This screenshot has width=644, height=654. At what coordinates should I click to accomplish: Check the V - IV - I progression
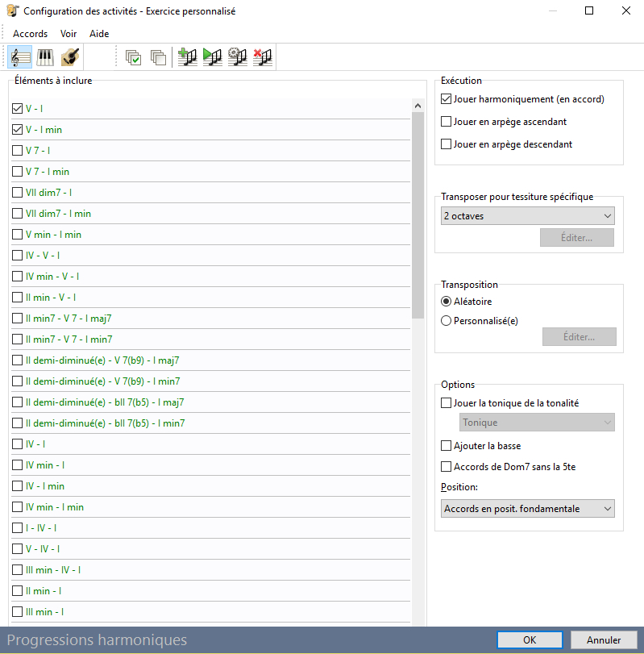tap(17, 549)
